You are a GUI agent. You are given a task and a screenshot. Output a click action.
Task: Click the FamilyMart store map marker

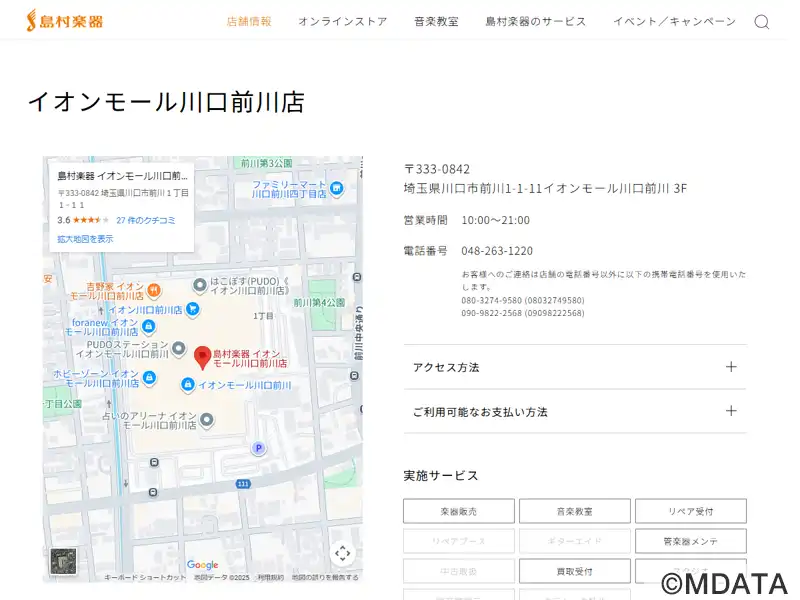[x=337, y=188]
